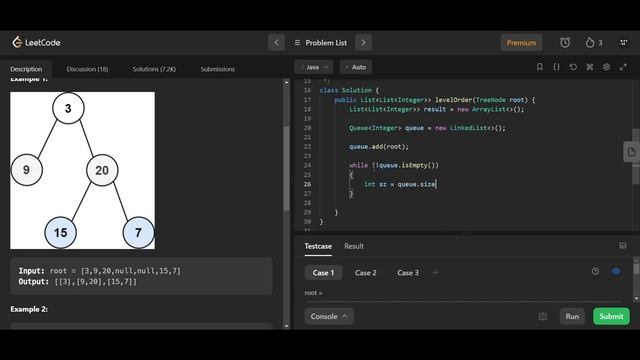The width and height of the screenshot is (640, 360).
Task: Select the Result tab
Action: point(354,246)
